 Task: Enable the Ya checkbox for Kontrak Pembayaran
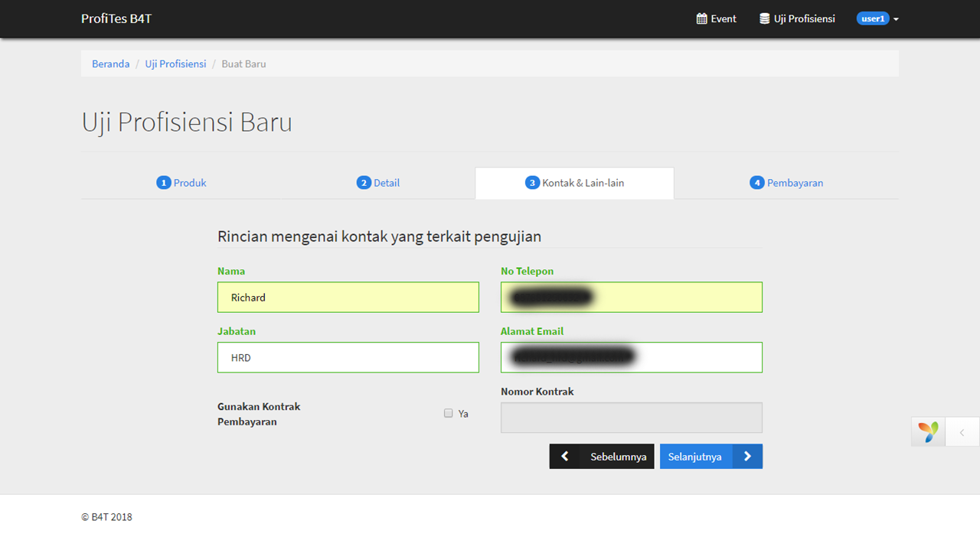(449, 413)
